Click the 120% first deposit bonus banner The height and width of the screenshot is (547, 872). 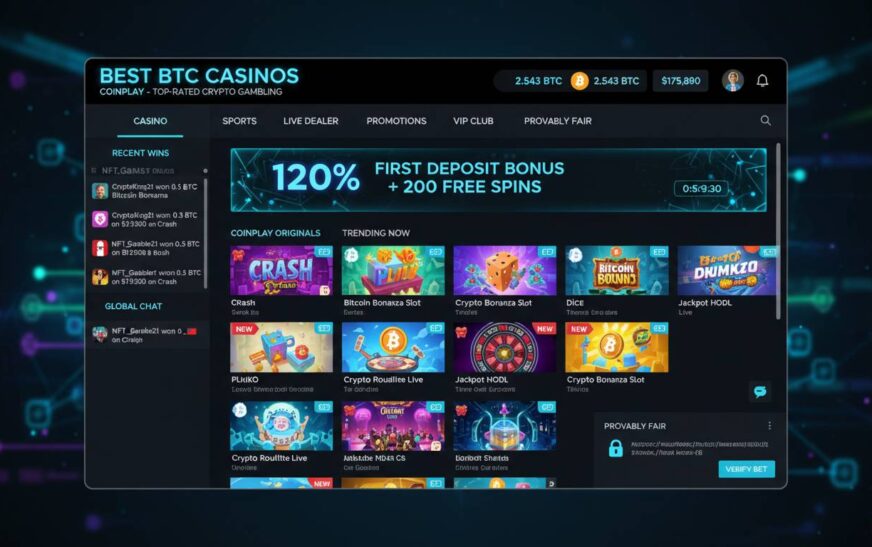[498, 180]
